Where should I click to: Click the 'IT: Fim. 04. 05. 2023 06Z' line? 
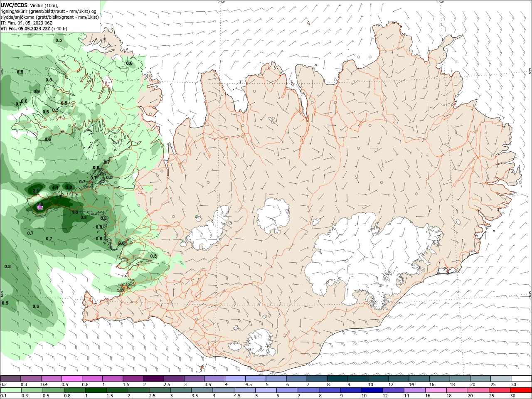[26, 23]
